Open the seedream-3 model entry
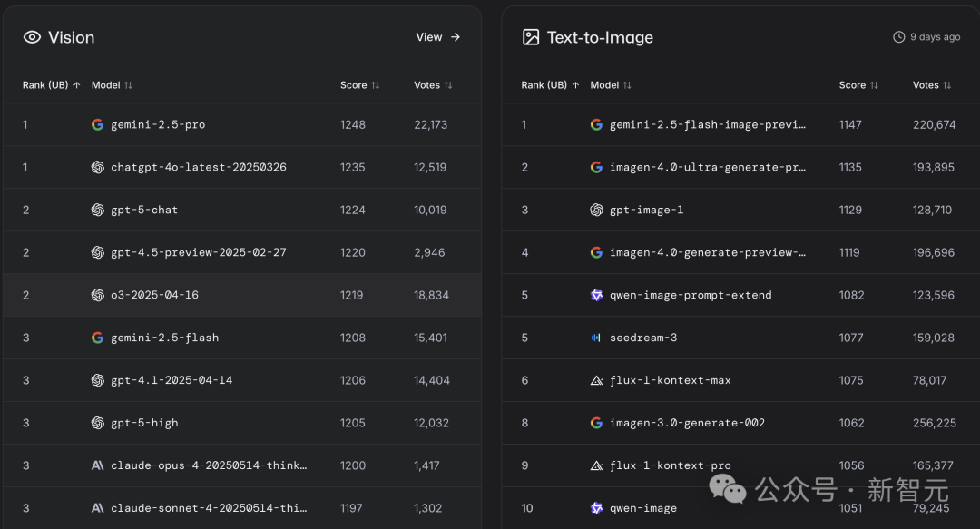This screenshot has width=980, height=529. (643, 338)
